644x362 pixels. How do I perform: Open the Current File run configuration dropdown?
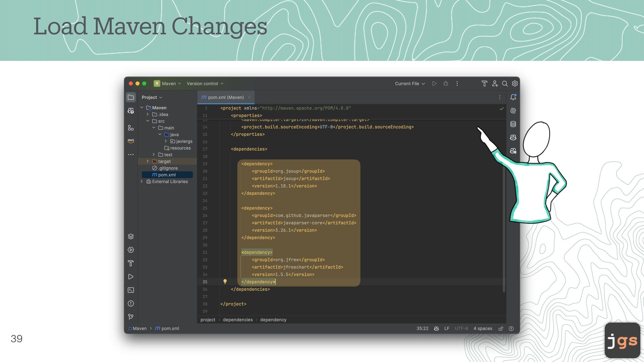tap(410, 83)
